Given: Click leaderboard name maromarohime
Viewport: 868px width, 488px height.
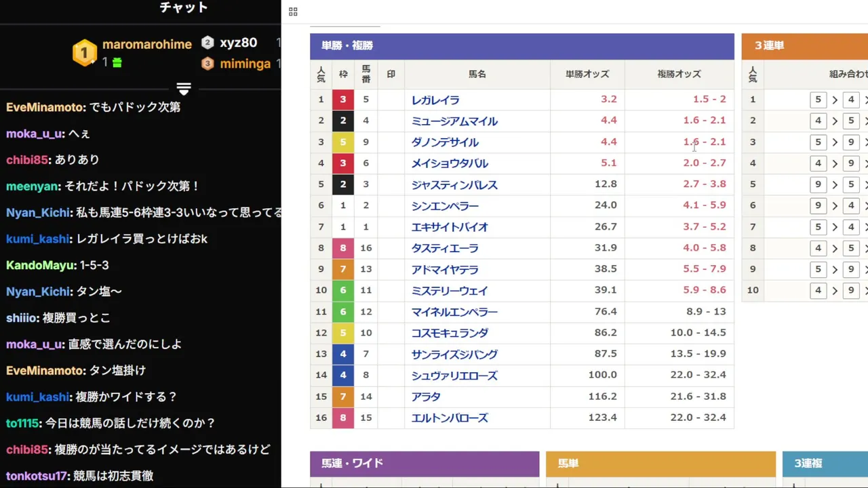Looking at the screenshot, I should 147,44.
